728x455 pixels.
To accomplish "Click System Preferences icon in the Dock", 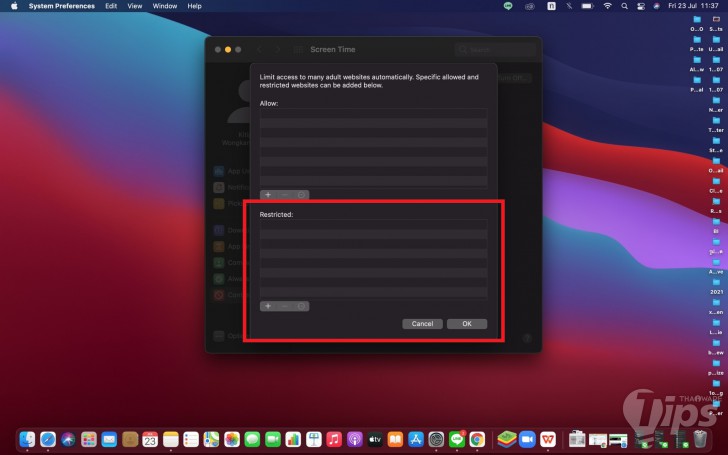I will [436, 439].
